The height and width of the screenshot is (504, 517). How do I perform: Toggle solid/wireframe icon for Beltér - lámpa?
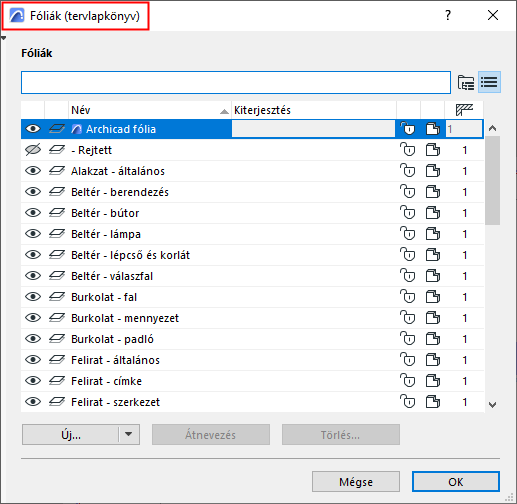click(x=433, y=234)
